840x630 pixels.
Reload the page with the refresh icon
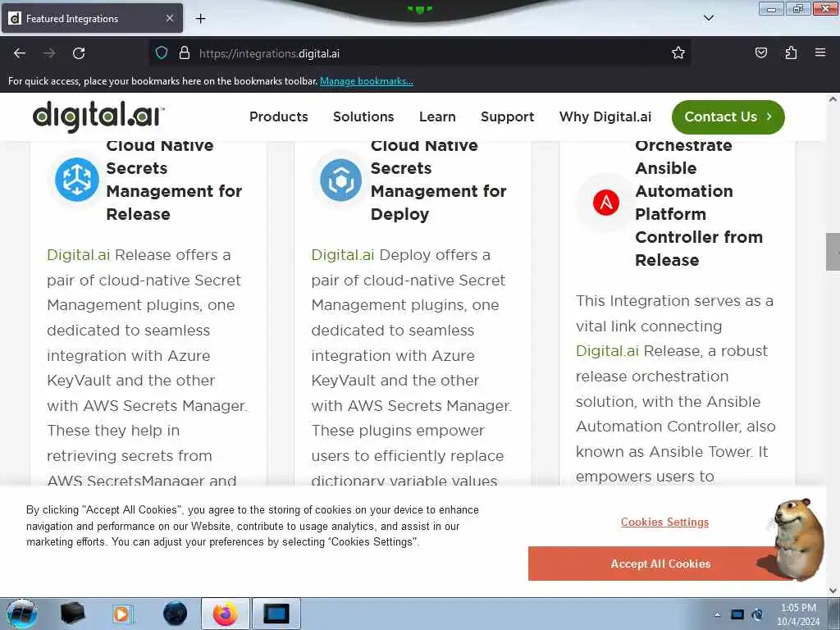point(79,53)
